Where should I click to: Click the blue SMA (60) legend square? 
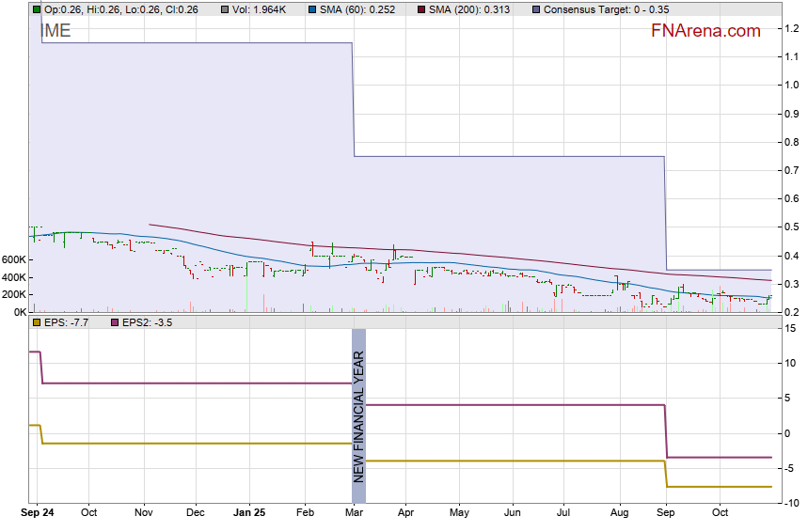point(312,9)
